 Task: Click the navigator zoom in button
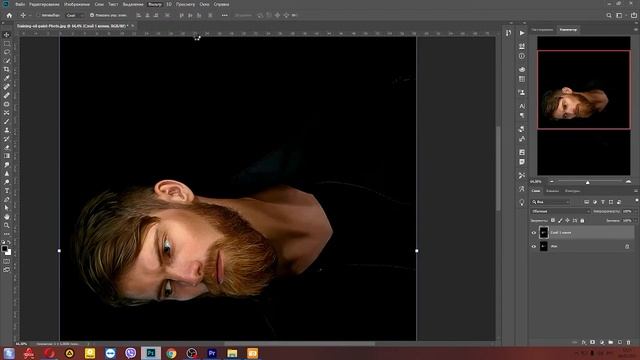tap(628, 182)
